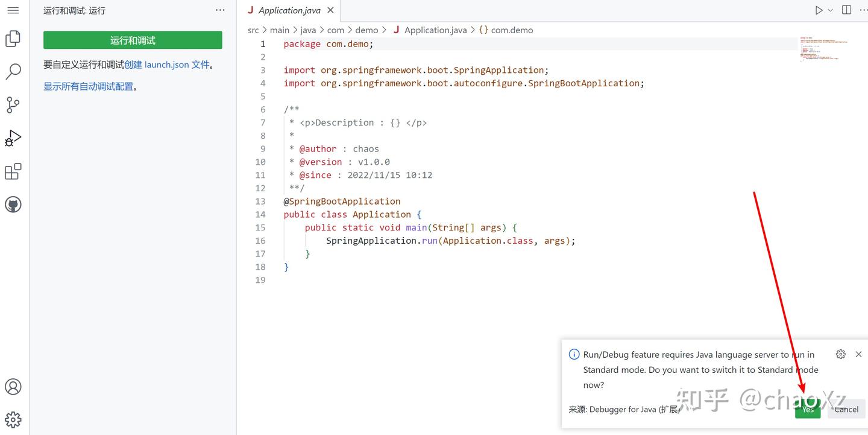Select the Source Control icon
This screenshot has width=868, height=435.
(x=13, y=104)
